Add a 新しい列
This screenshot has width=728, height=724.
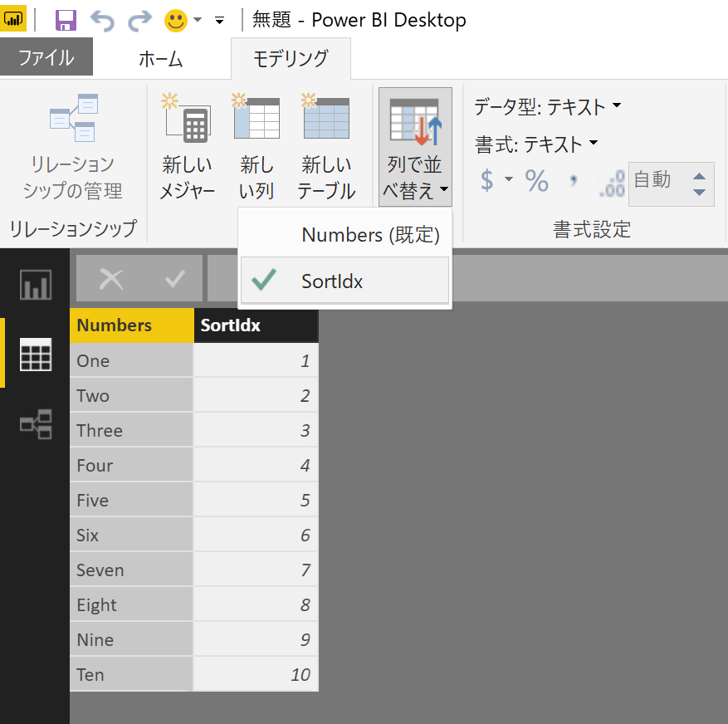pyautogui.click(x=257, y=146)
